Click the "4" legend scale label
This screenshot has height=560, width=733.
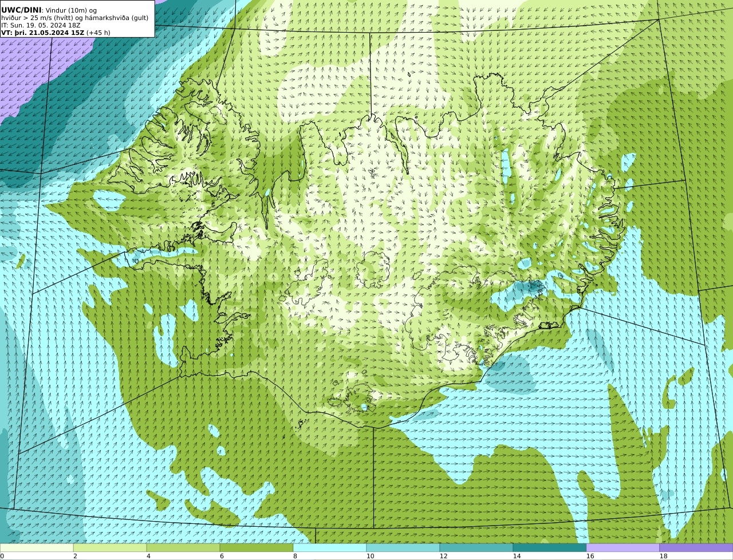coord(148,556)
